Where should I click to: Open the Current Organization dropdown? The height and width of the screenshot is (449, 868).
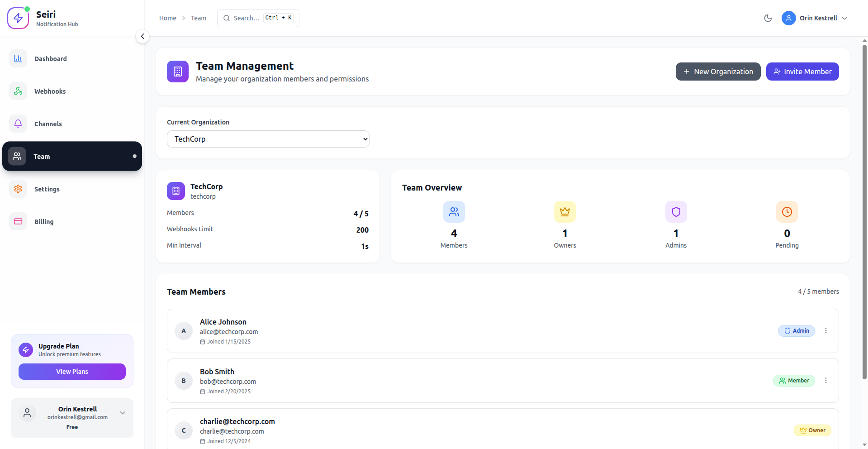[x=268, y=139]
